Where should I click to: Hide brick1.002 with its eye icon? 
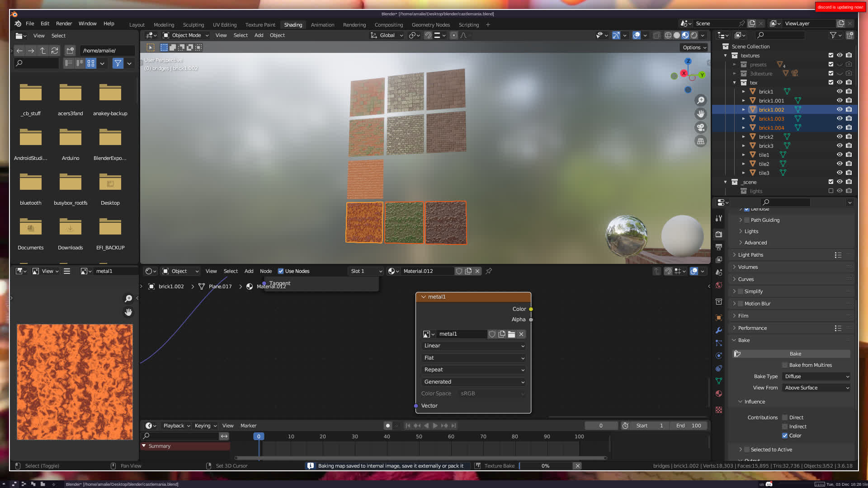click(x=840, y=110)
